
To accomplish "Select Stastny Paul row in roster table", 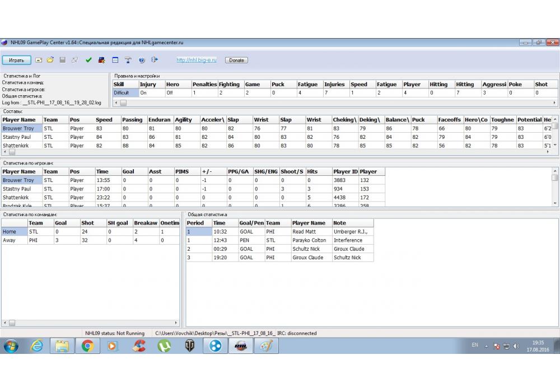I will tap(17, 137).
